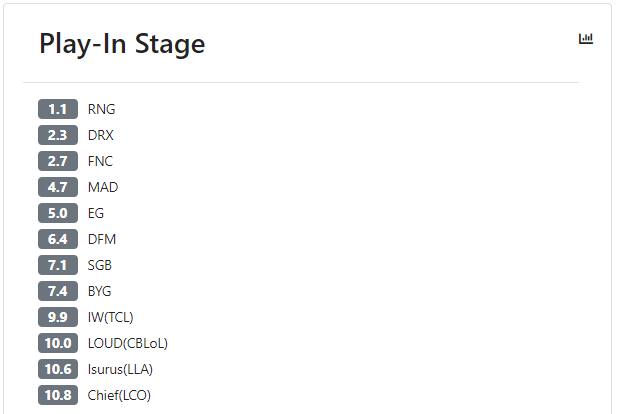Viewport: 622px width, 414px height.
Task: Open the IW(TCL) team entry
Action: [110, 317]
